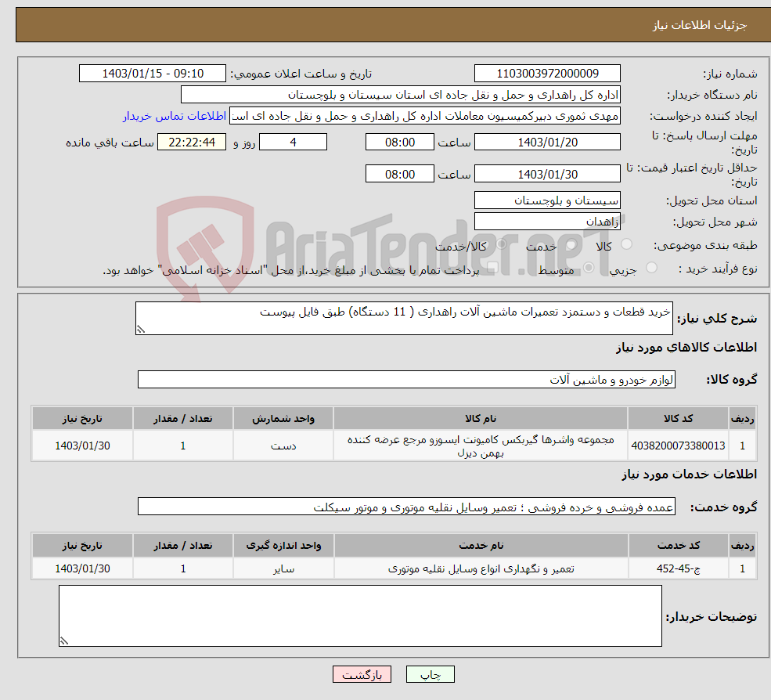Viewport: 771px width, 700px height.
Task: Click the announcement date field 1403/01/15 - 09:10
Action: 153,74
